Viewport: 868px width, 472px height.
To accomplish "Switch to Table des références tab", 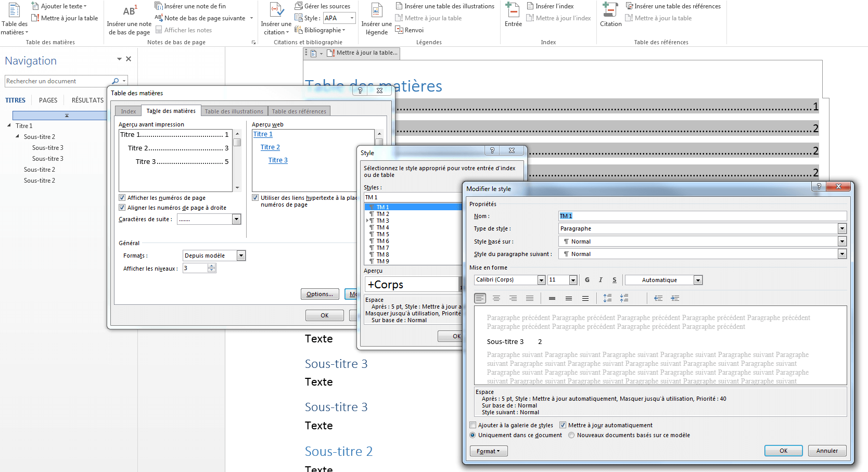I will pyautogui.click(x=299, y=111).
